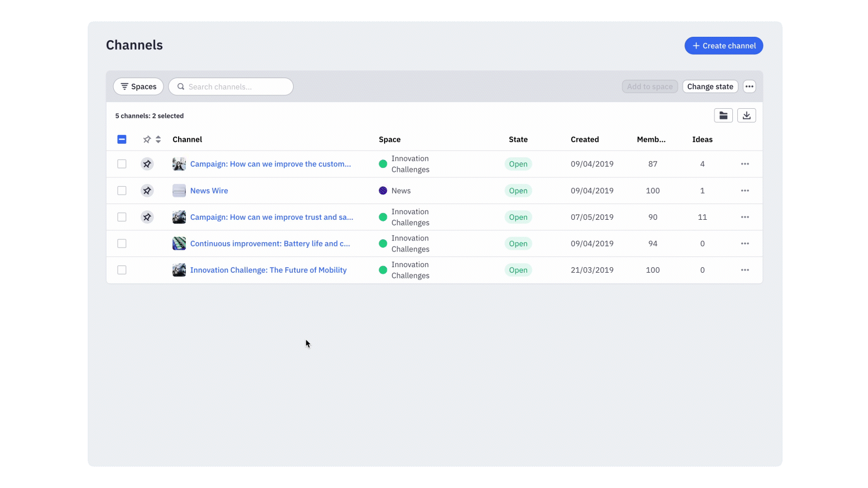Open the toolbar more options ellipsis
Screen dimensions: 868x488
(x=749, y=86)
